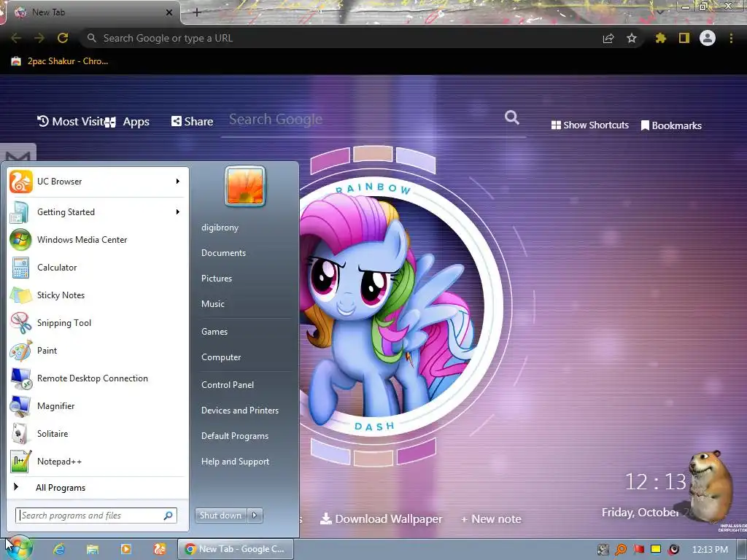Open digibrony user folder
This screenshot has width=747, height=560.
[x=220, y=227]
